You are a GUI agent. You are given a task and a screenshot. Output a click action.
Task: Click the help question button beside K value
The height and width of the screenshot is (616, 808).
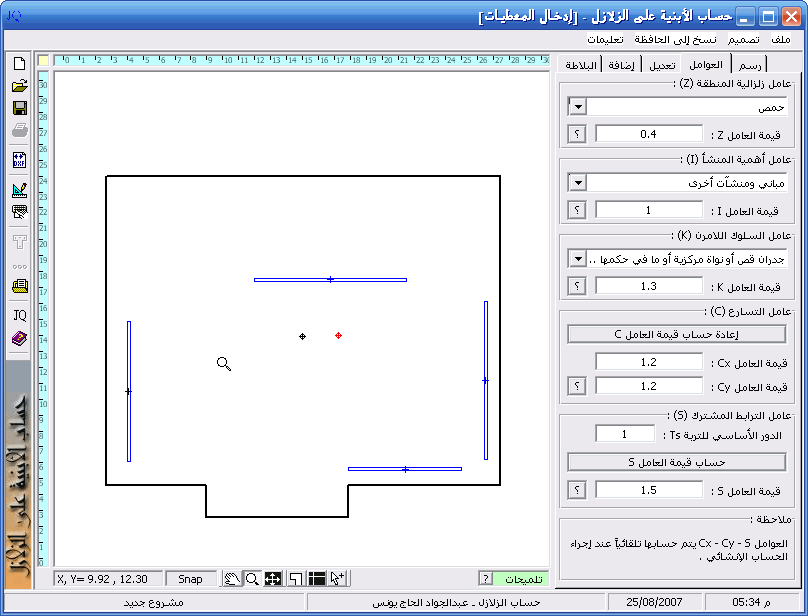(577, 286)
